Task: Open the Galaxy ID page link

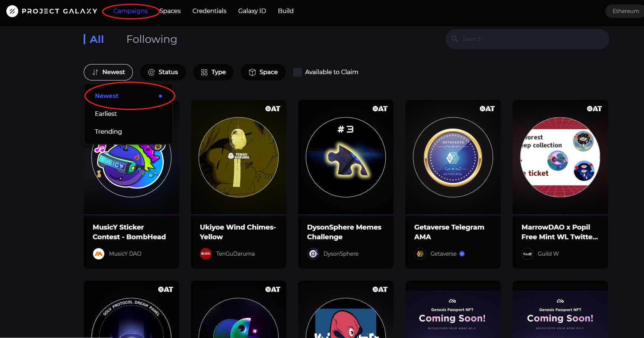Action: [252, 11]
